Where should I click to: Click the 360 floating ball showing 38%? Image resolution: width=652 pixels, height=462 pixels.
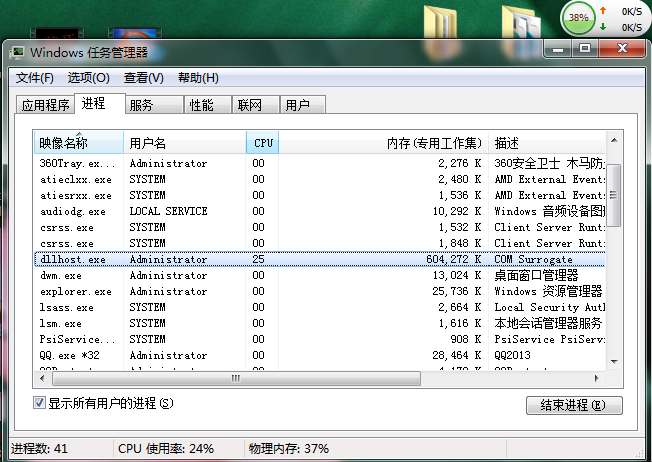pos(578,18)
